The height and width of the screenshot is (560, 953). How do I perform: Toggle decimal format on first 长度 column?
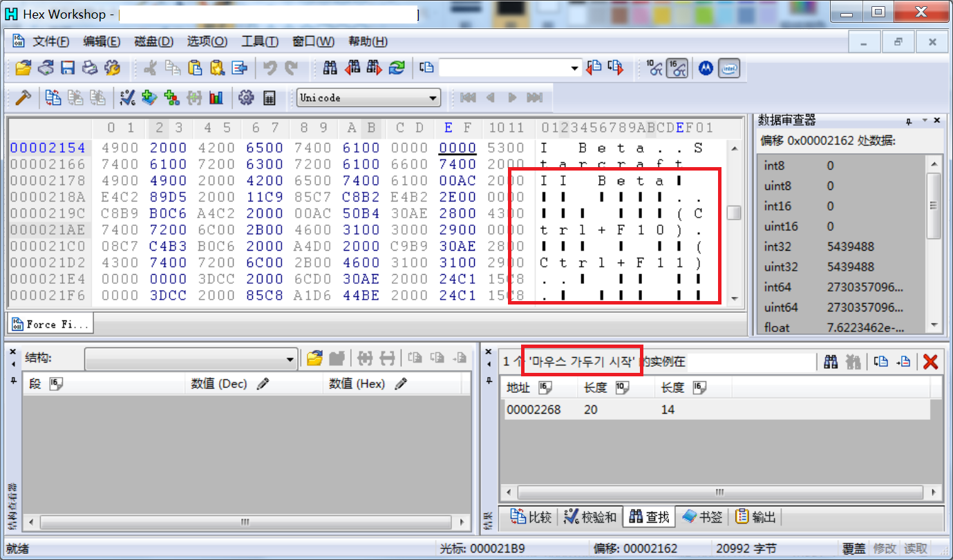click(x=622, y=387)
